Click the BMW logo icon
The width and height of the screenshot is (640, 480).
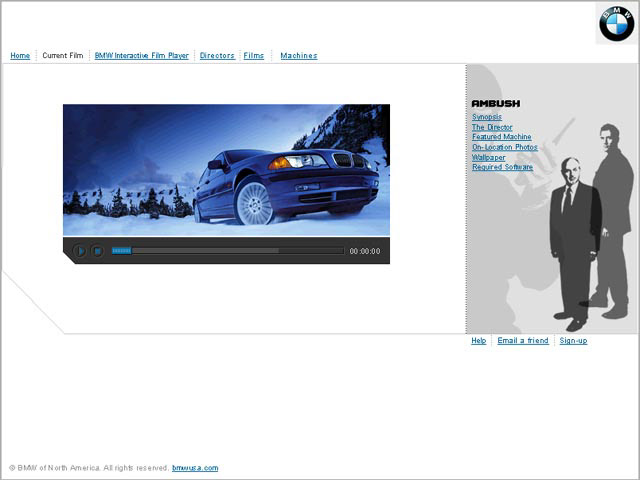(x=617, y=24)
